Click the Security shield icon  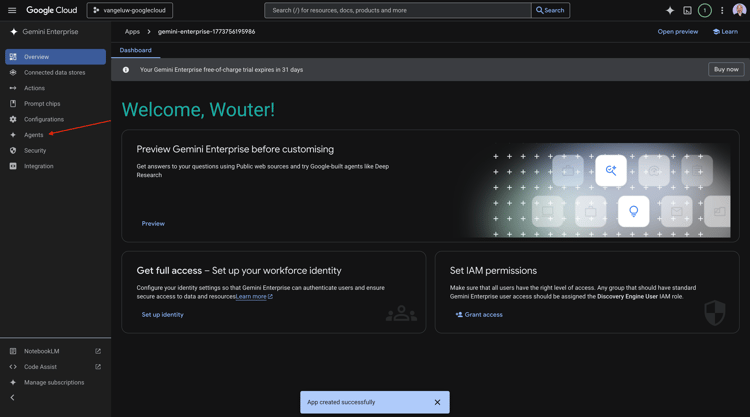(13, 150)
